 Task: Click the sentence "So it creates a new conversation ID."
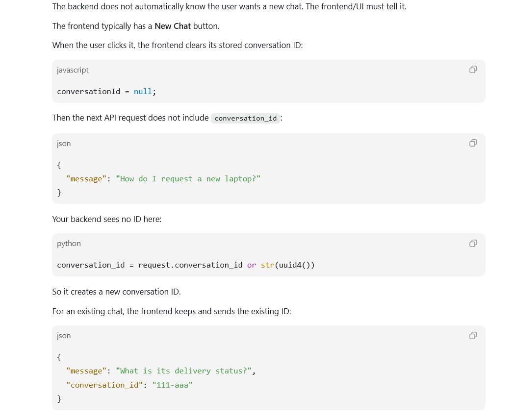(116, 292)
